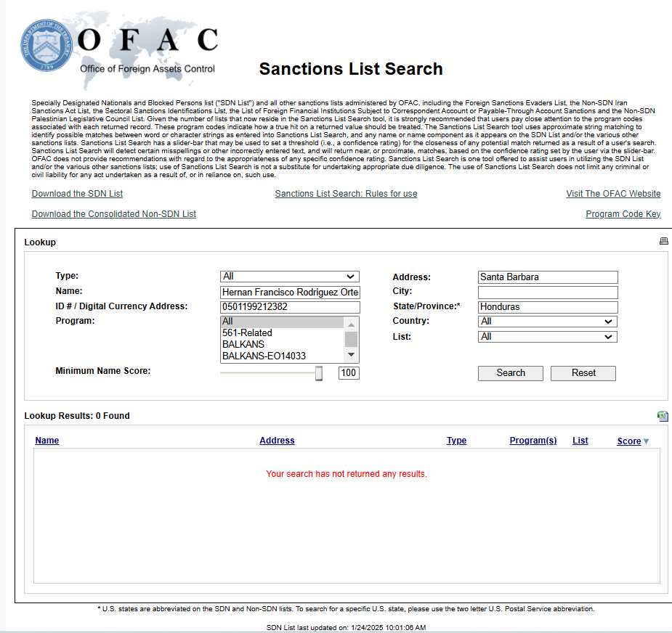The height and width of the screenshot is (633, 672).
Task: Click the Excel export icon above results
Action: [x=663, y=416]
